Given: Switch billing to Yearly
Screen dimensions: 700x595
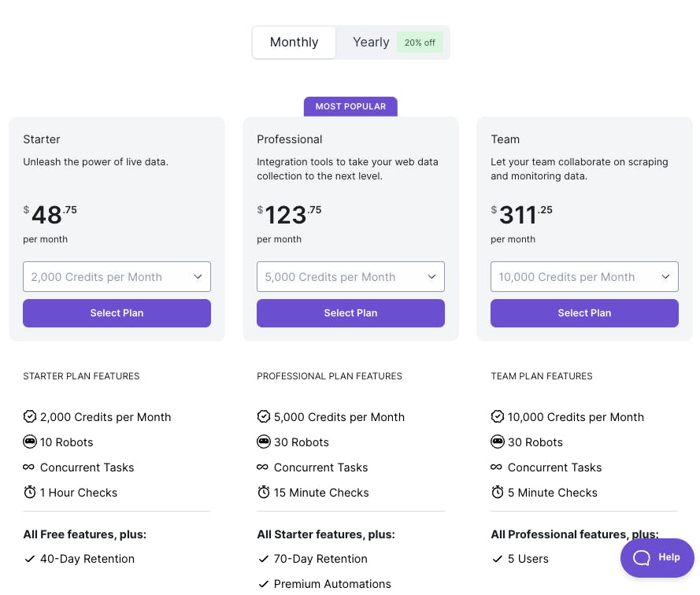Looking at the screenshot, I should pos(371,42).
